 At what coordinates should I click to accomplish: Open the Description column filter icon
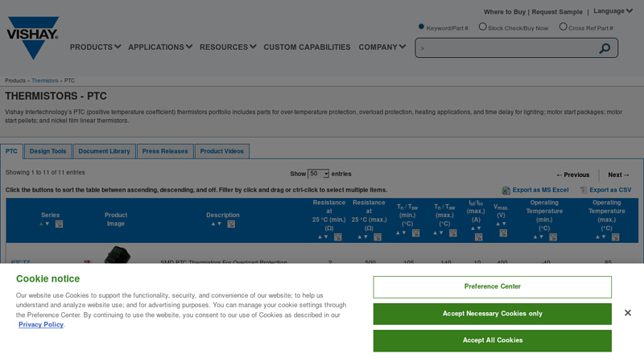tap(231, 224)
